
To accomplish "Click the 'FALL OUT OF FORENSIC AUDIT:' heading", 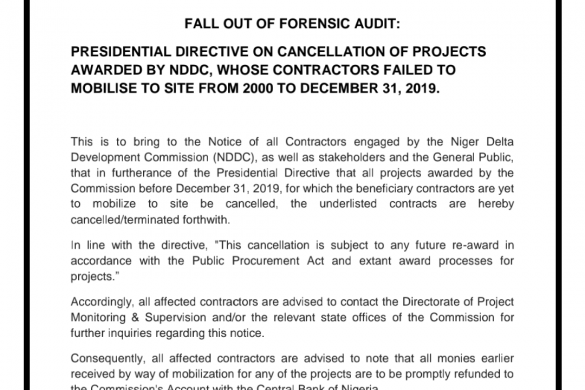I will 292,24.
